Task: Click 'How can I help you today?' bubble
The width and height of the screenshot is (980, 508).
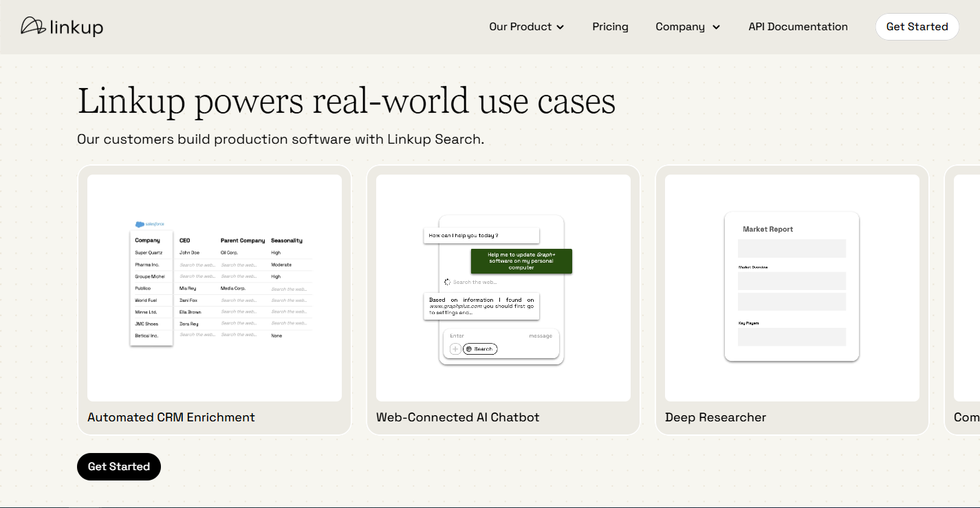Action: click(481, 236)
